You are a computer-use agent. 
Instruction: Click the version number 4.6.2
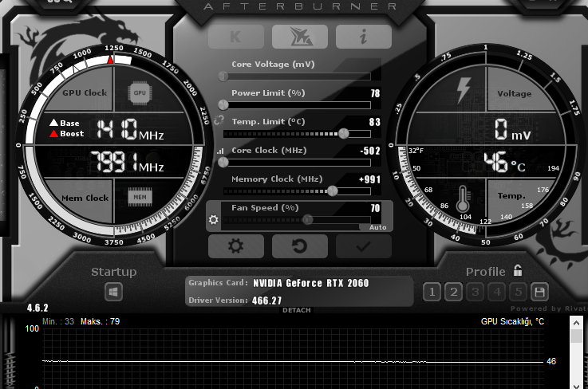(x=37, y=308)
